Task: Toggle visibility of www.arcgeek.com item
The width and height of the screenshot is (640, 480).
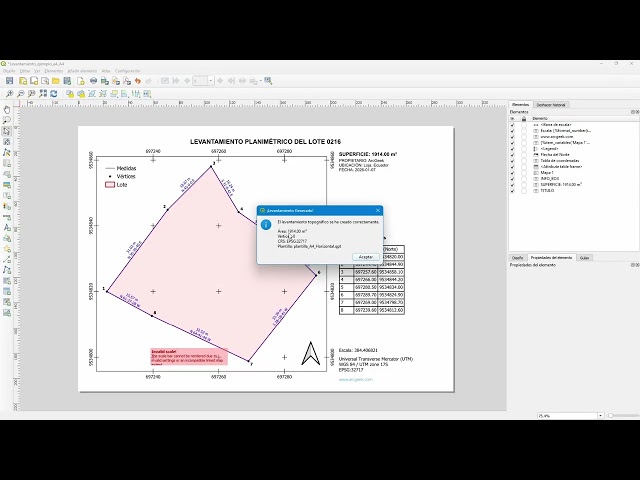Action: 513,137
